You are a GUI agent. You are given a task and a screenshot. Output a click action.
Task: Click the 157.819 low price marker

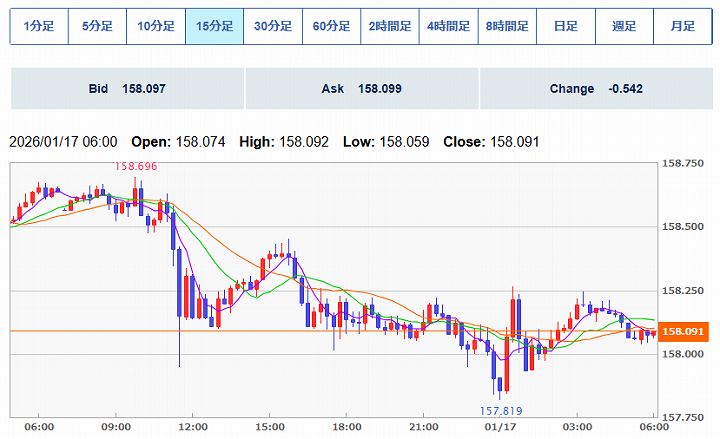[x=502, y=410]
